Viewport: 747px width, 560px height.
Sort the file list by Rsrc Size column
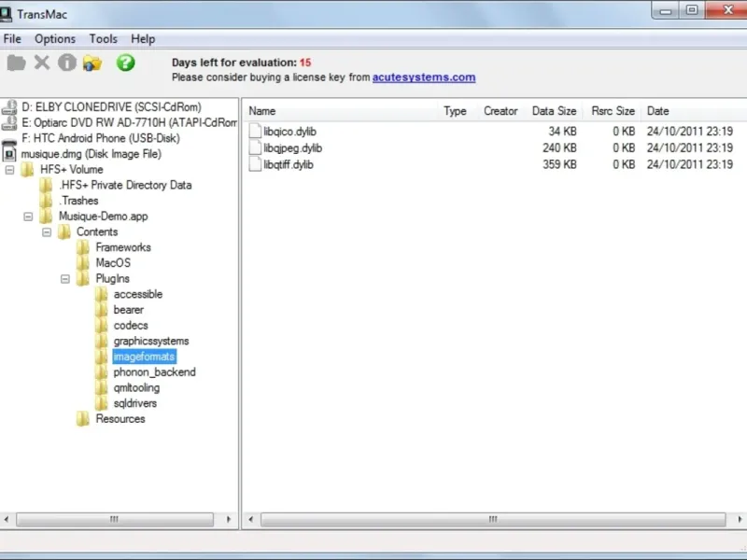(x=613, y=111)
